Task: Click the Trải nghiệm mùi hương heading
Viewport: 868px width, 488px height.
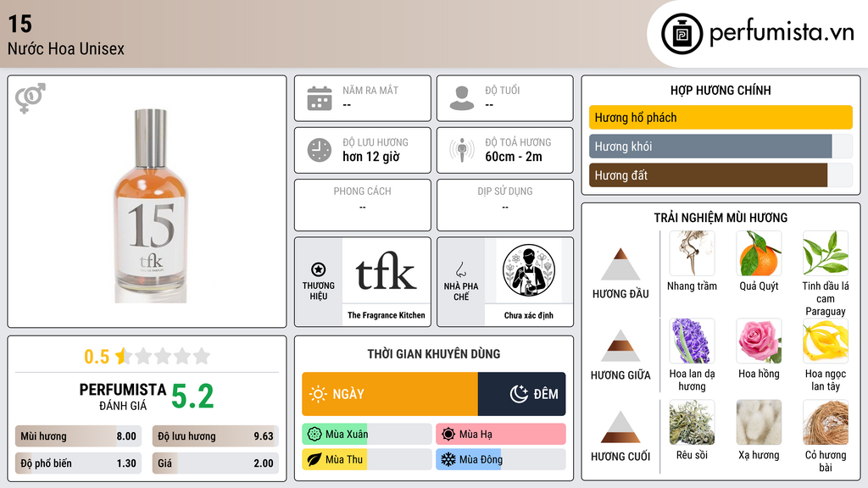Action: coord(721,218)
